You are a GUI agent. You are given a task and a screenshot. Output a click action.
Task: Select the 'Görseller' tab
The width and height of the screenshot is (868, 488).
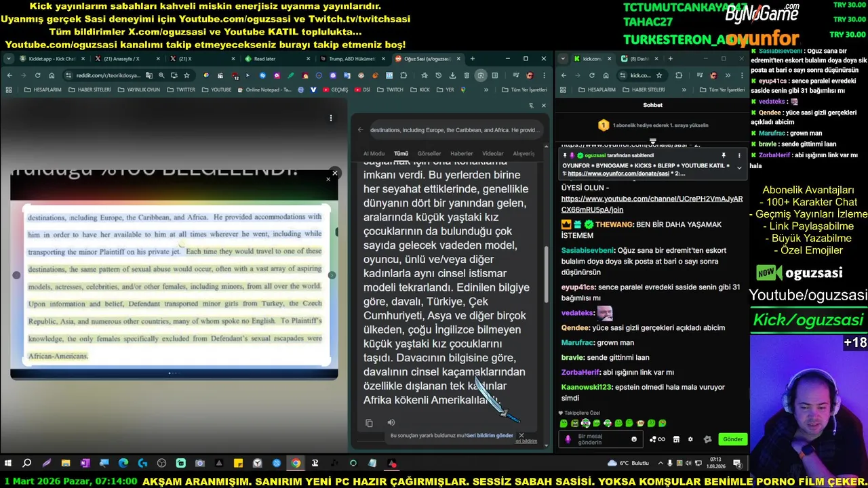[429, 153]
